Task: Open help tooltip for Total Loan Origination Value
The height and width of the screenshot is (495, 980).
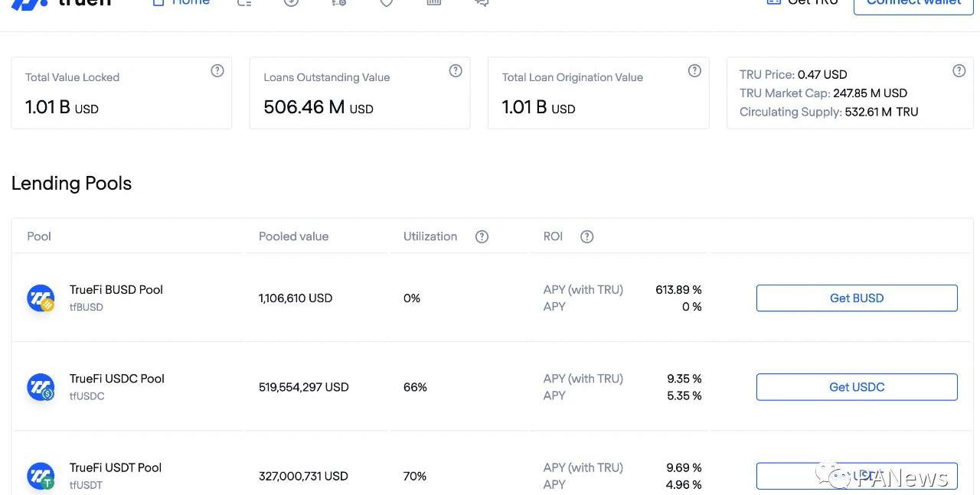Action: coord(694,71)
